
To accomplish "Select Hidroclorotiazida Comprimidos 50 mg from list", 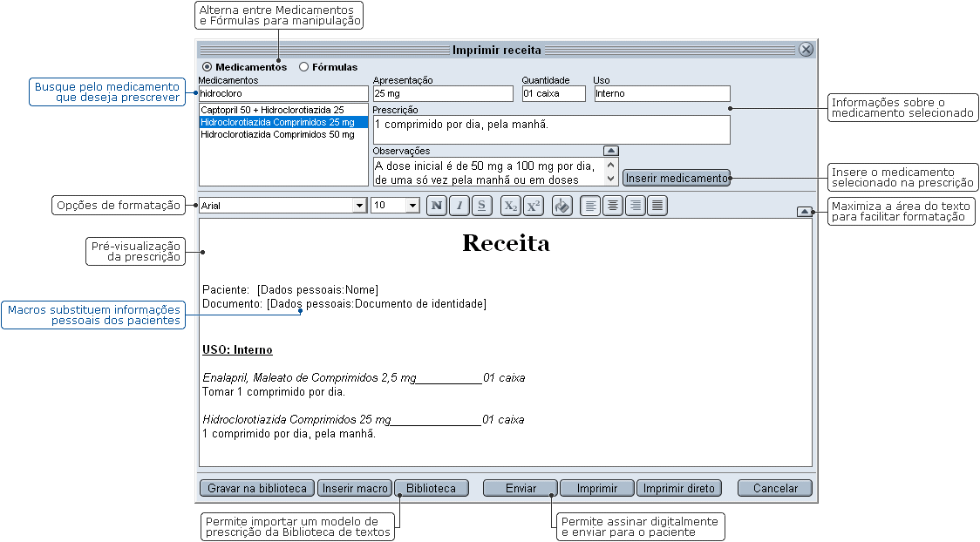I will click(277, 135).
